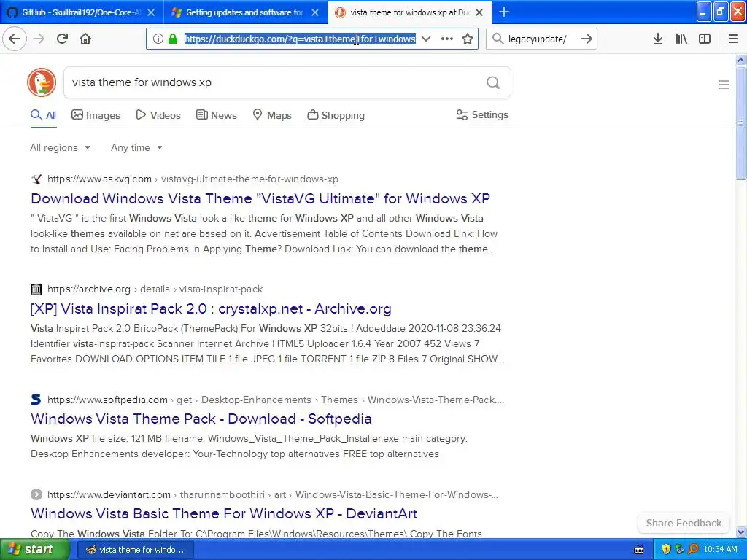The width and height of the screenshot is (747, 560).
Task: Go back to the previous page
Action: pyautogui.click(x=15, y=39)
